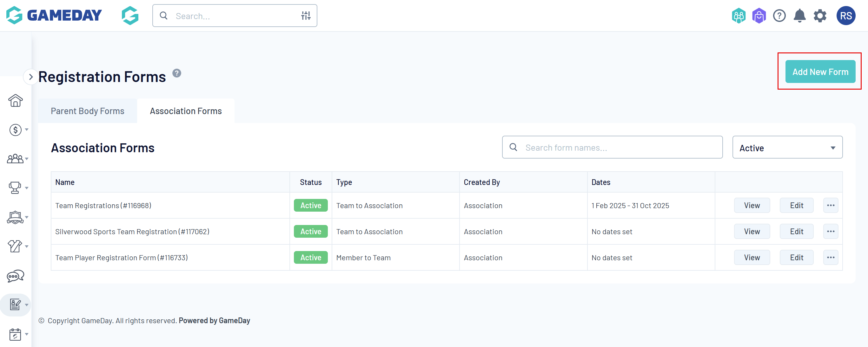Click the search filter sliders icon

(306, 16)
